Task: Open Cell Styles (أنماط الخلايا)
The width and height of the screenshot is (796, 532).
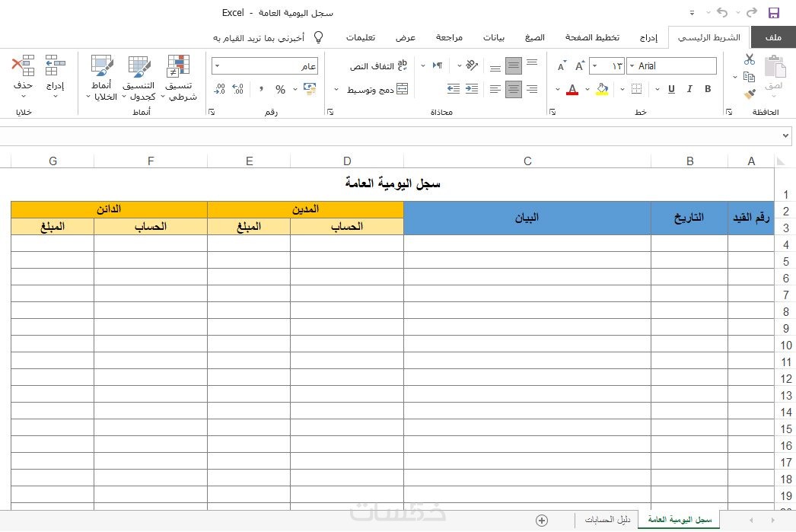Action: click(x=101, y=78)
